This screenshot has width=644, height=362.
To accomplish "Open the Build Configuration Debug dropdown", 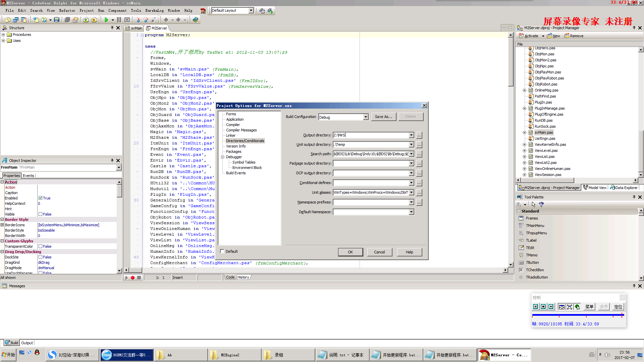I will pyautogui.click(x=366, y=117).
